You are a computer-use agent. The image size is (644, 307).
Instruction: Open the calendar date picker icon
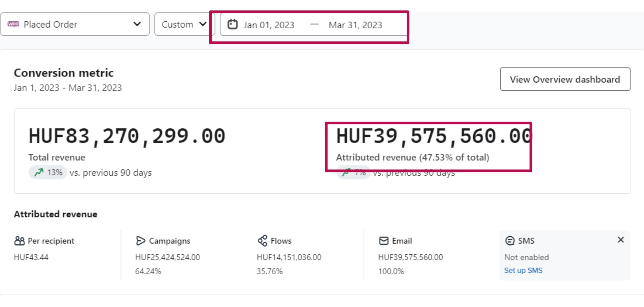pyautogui.click(x=232, y=25)
